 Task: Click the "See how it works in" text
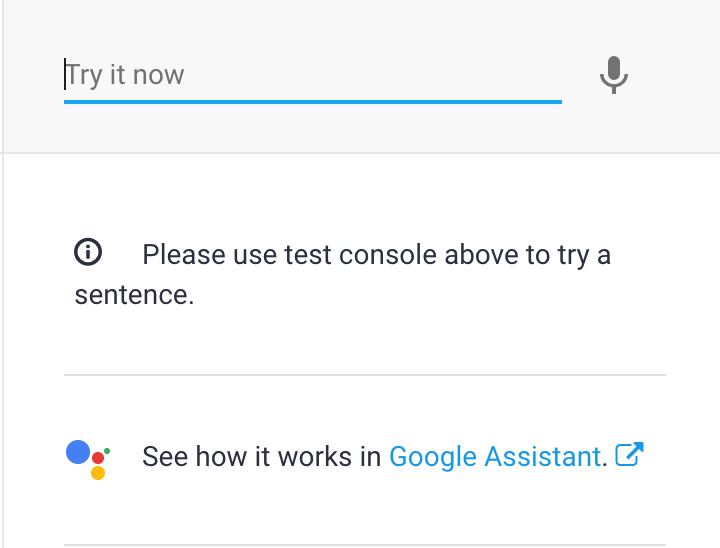(x=262, y=457)
